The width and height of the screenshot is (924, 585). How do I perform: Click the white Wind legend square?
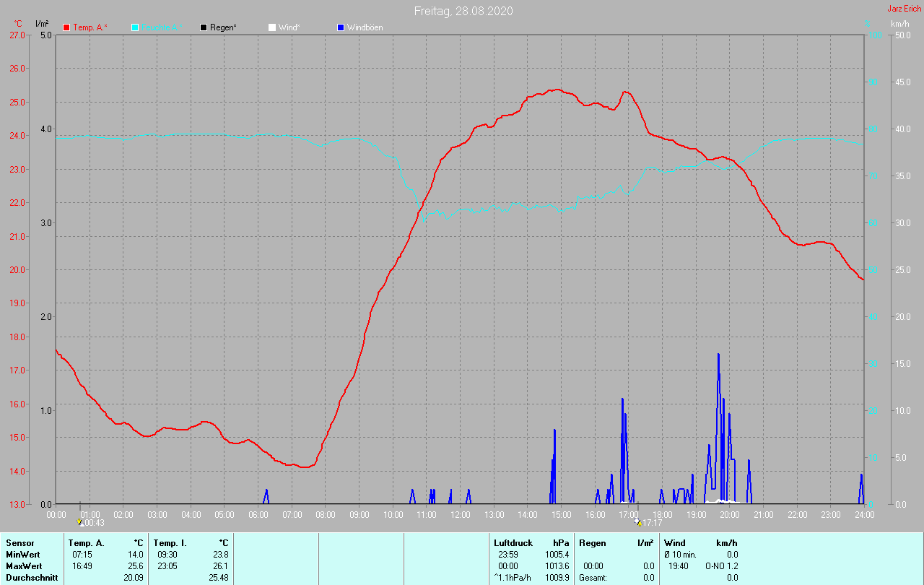point(272,27)
